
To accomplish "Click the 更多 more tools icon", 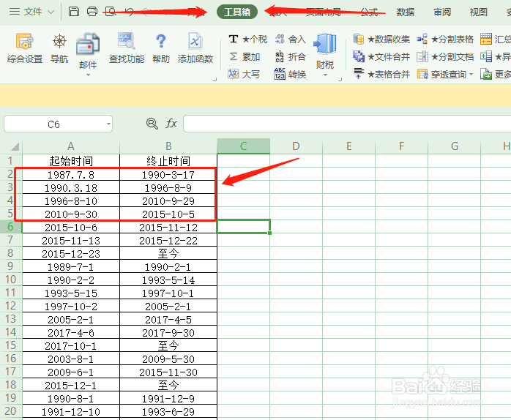I will [486, 75].
